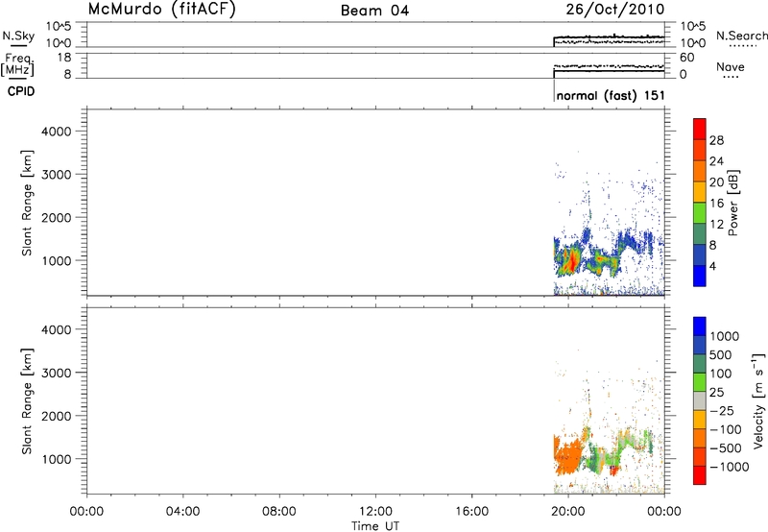Pick the red bottom segment of velocity colorbar
This screenshot has width=768, height=532.
(x=700, y=475)
